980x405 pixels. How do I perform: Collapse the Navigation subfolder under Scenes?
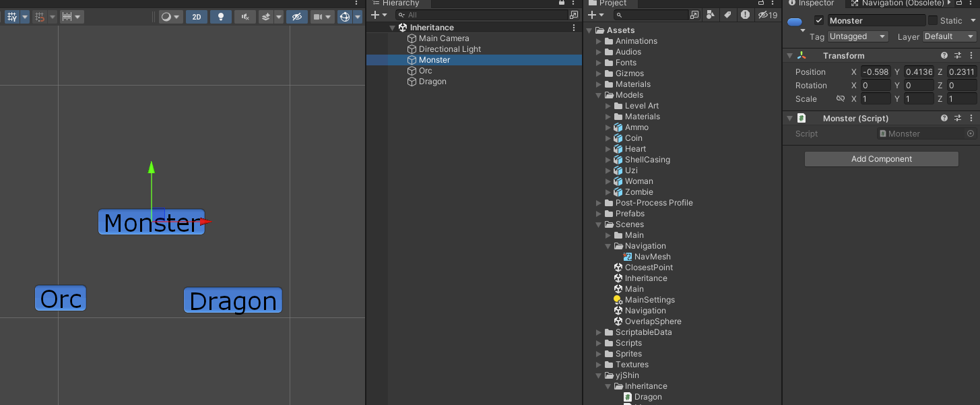pos(608,246)
